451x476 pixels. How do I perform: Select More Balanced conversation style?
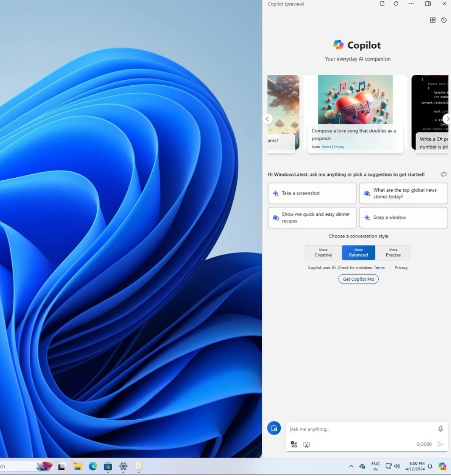pyautogui.click(x=359, y=252)
